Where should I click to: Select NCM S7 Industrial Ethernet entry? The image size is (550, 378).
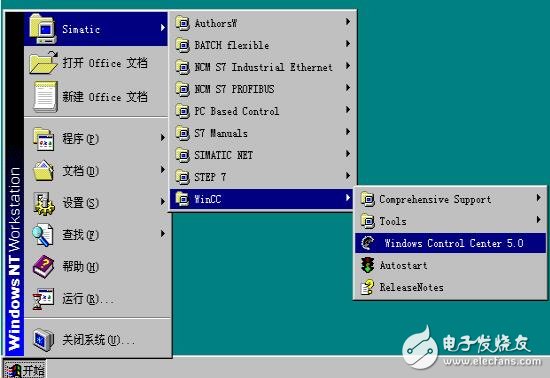[x=262, y=67]
